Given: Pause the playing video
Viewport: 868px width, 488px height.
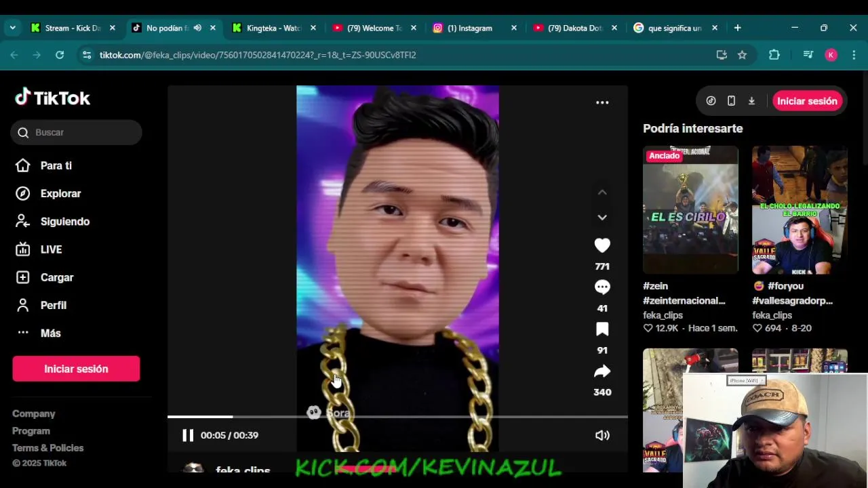Looking at the screenshot, I should 188,435.
